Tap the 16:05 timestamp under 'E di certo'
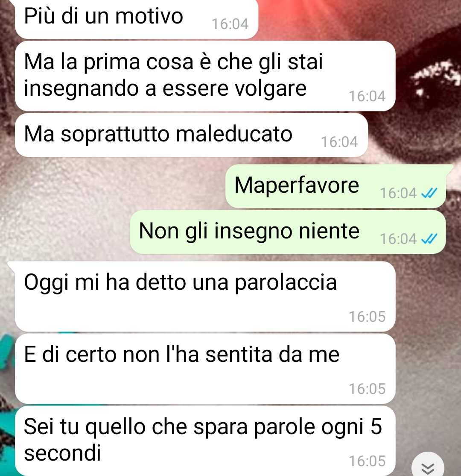The height and width of the screenshot is (476, 461). click(x=367, y=389)
